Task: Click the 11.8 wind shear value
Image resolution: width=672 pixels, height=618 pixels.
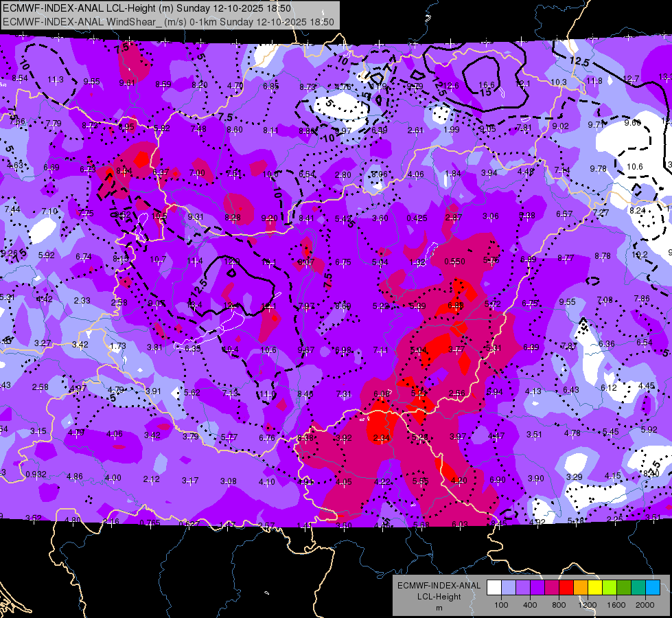Action: pos(594,80)
